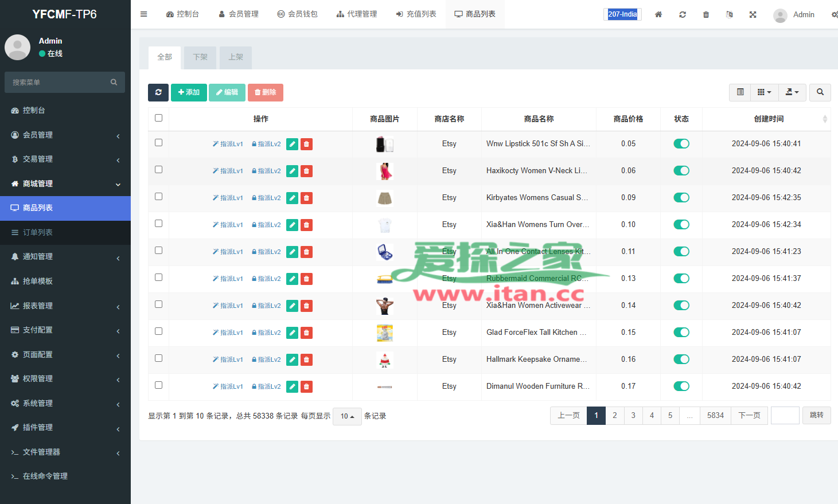Go to page 3 in pagination
The height and width of the screenshot is (504, 838).
pyautogui.click(x=633, y=416)
